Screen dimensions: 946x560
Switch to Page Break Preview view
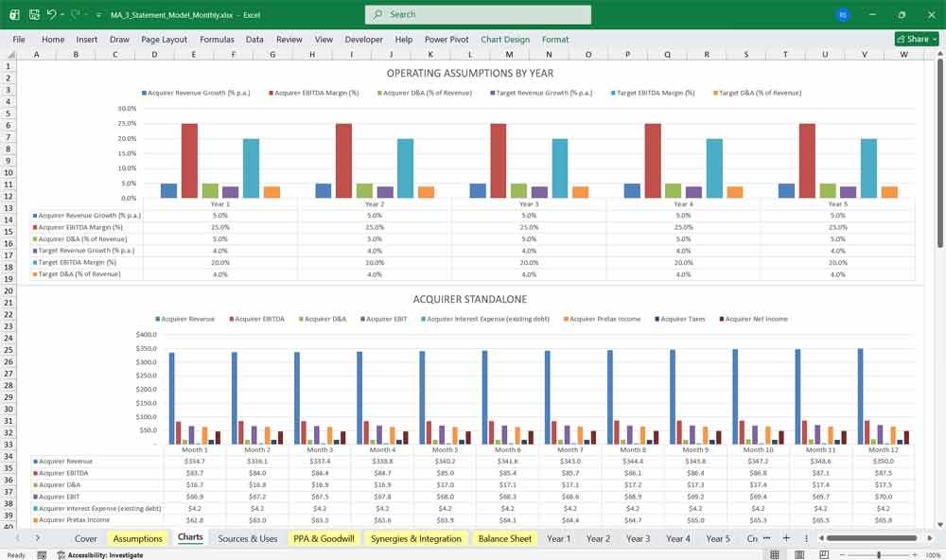pos(824,554)
